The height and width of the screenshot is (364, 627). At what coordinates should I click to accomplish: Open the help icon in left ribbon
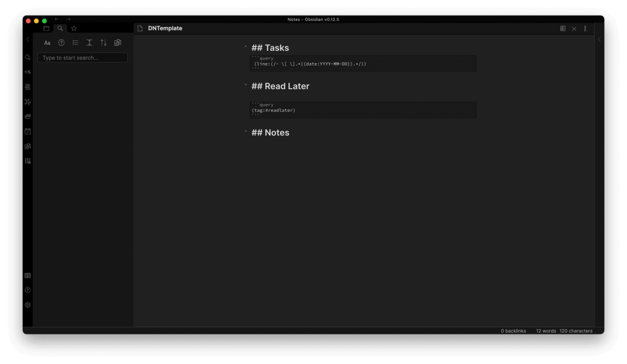[x=28, y=290]
